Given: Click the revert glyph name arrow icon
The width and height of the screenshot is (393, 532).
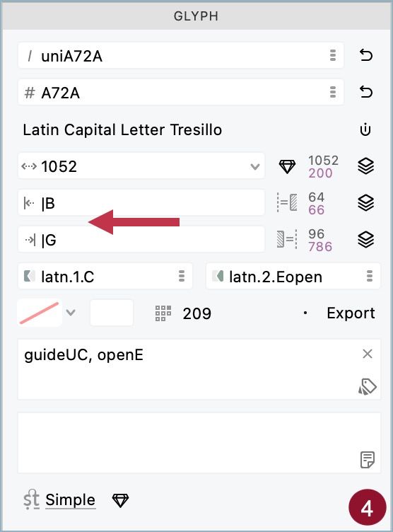Looking at the screenshot, I should click(365, 55).
